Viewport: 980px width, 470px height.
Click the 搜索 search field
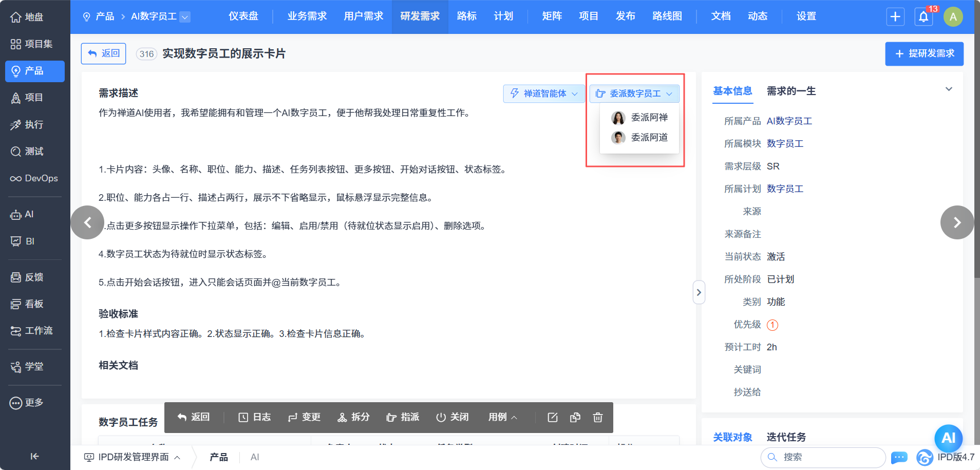click(x=823, y=457)
